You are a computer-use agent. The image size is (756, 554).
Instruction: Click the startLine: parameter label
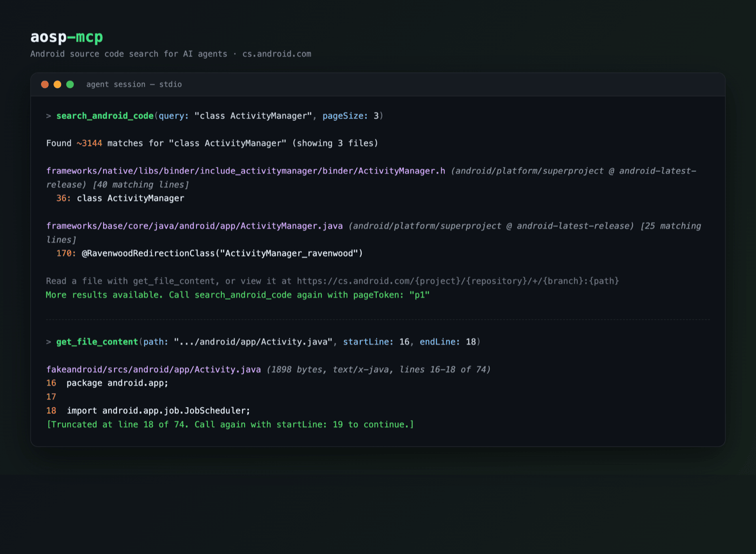pos(368,342)
